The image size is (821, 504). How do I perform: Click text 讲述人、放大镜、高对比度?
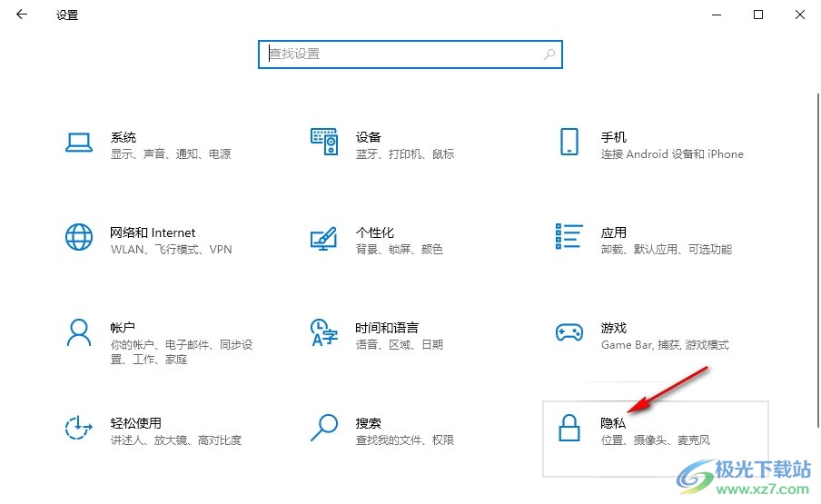pyautogui.click(x=176, y=440)
